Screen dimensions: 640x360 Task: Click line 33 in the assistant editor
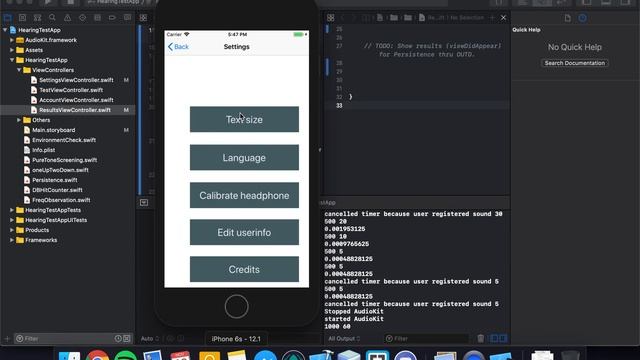[418, 105]
